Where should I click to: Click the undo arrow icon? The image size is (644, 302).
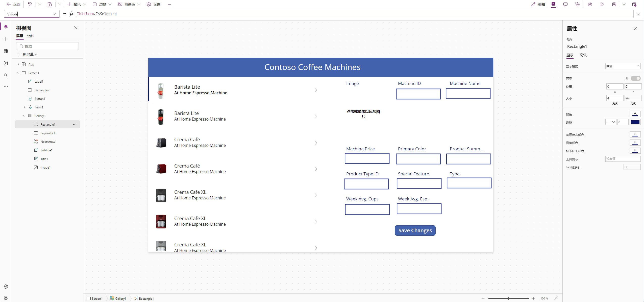pos(30,4)
